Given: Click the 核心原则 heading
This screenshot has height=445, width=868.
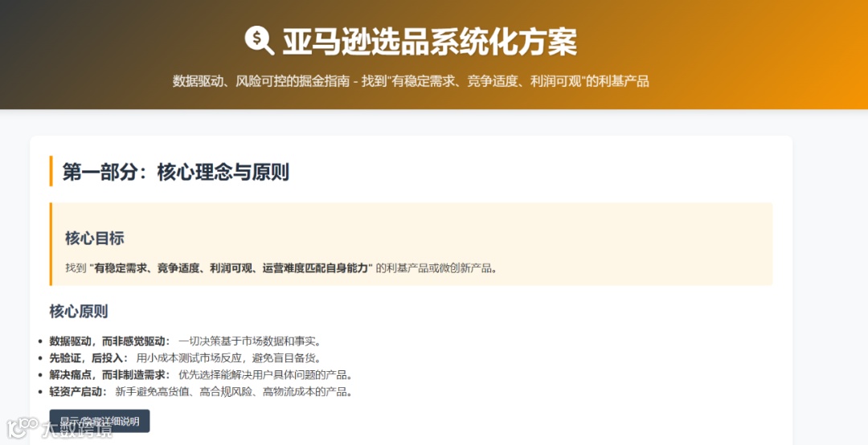Looking at the screenshot, I should 79,311.
